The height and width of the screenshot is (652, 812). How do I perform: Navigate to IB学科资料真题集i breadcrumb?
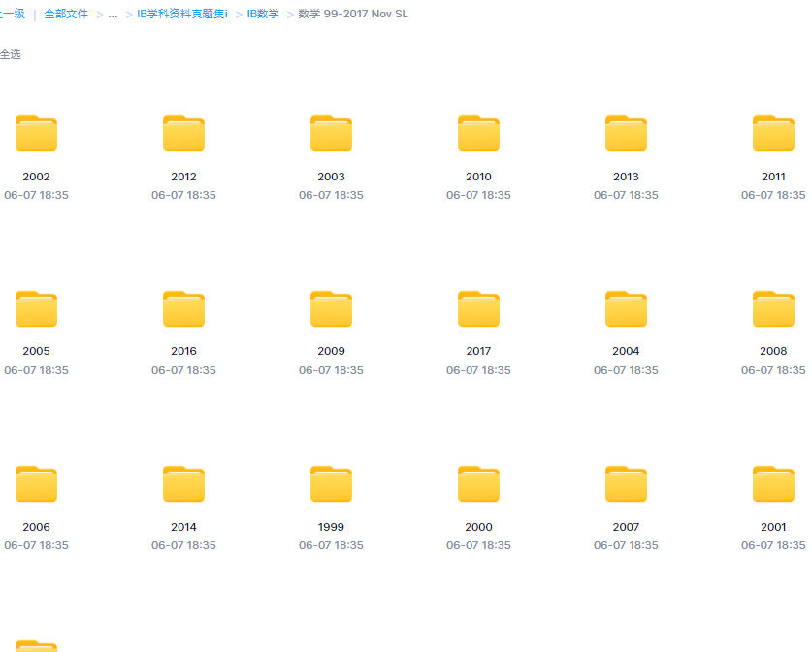182,14
